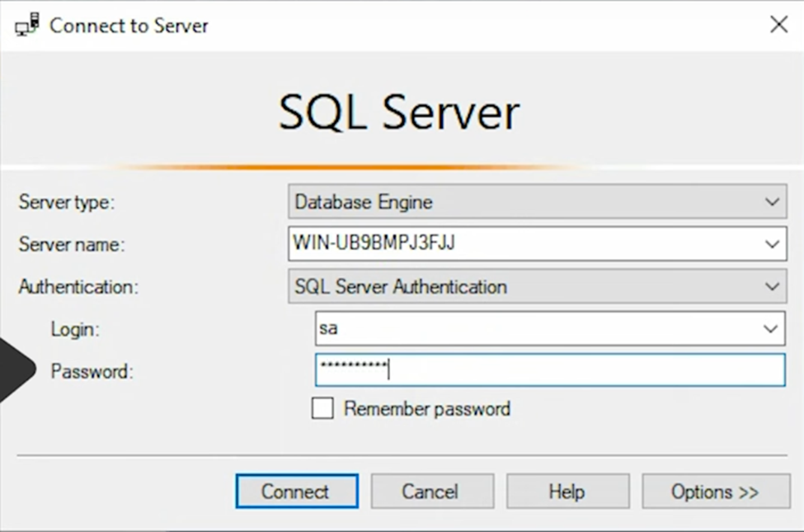Click the Connect to Server title icon

[x=27, y=25]
